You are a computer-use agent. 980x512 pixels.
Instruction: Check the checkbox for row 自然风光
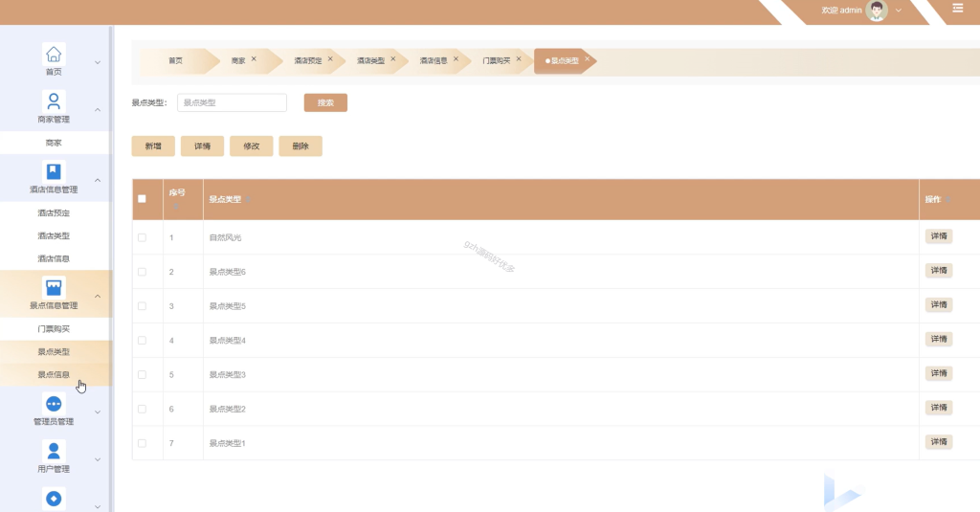142,237
